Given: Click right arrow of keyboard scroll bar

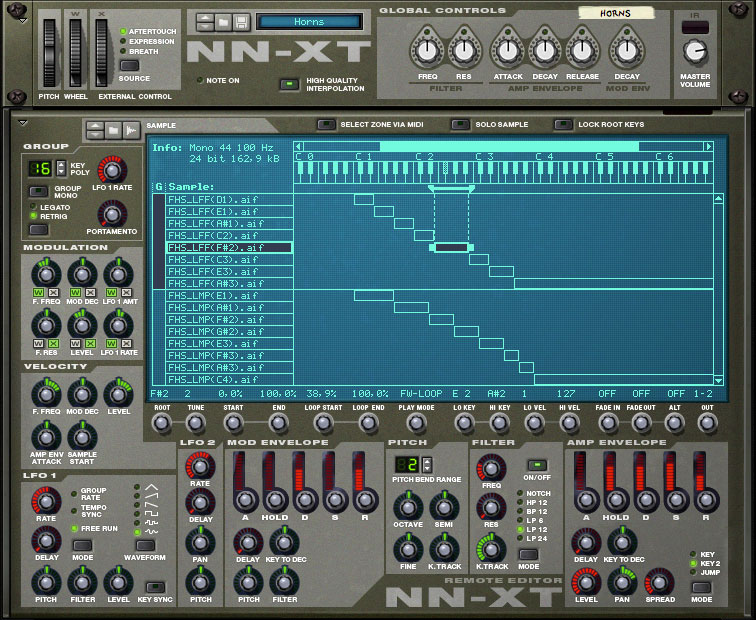Looking at the screenshot, I should pos(708,146).
